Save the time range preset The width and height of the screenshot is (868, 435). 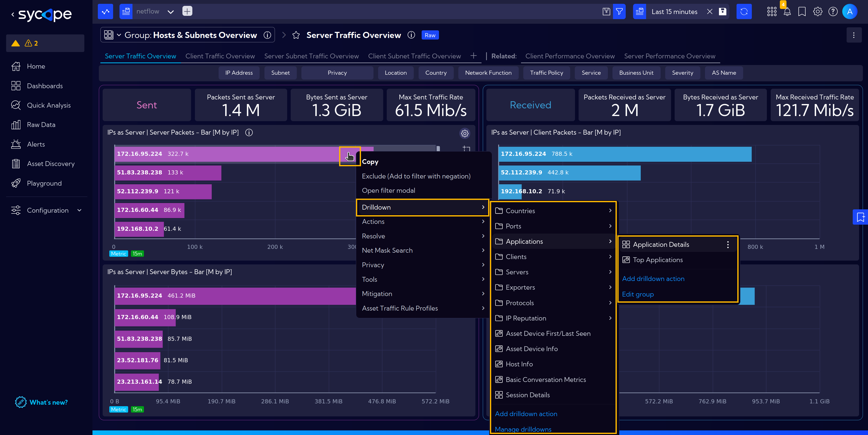(x=723, y=11)
